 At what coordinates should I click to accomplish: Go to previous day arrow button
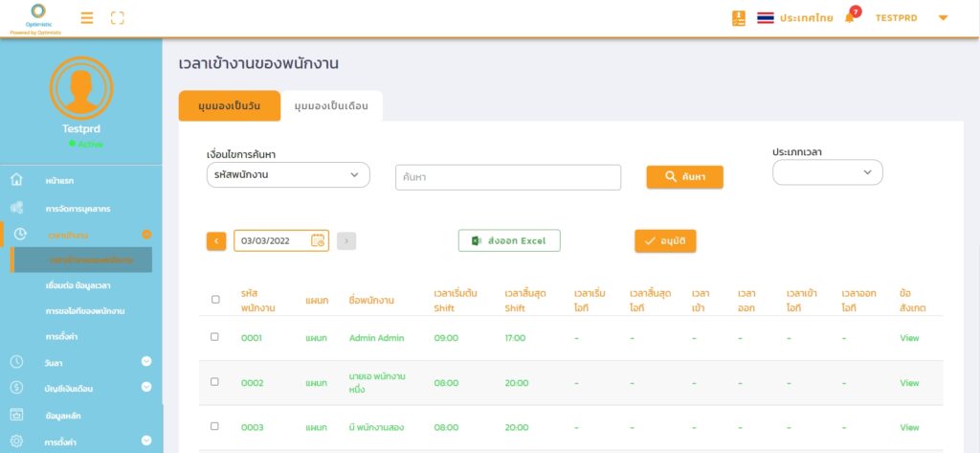[x=216, y=241]
